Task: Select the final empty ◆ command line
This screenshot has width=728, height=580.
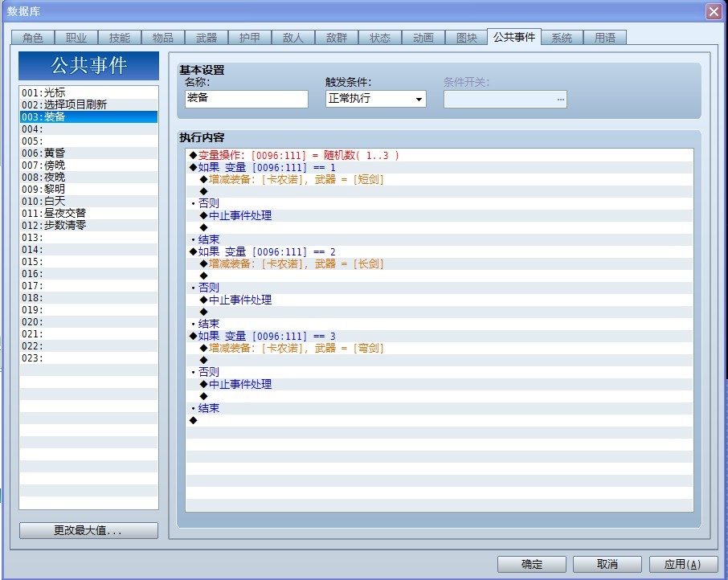Action: [x=440, y=421]
